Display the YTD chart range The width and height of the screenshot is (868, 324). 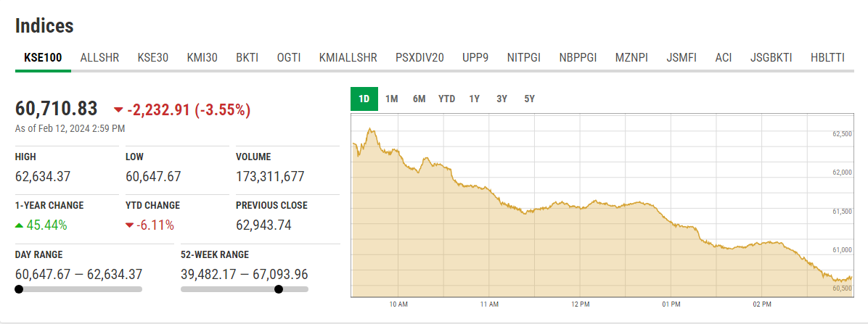point(446,99)
